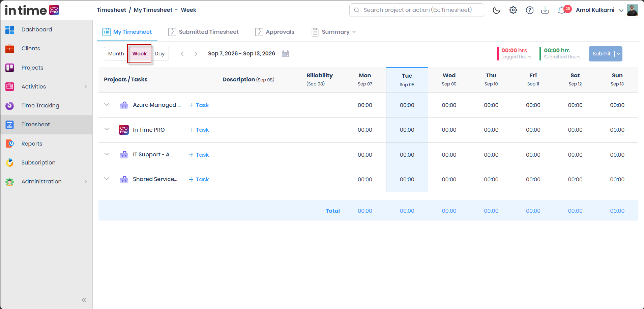Expand IT Support project row
The image size is (644, 309).
pyautogui.click(x=107, y=154)
